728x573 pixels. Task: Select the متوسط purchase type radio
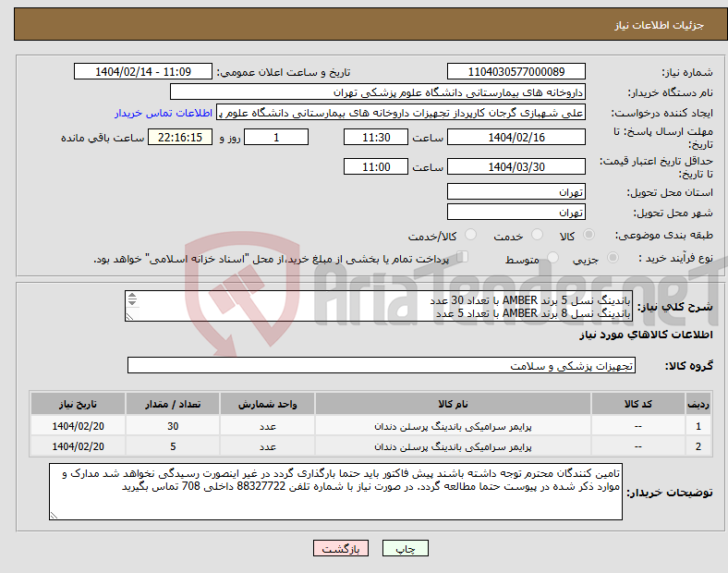tap(552, 257)
